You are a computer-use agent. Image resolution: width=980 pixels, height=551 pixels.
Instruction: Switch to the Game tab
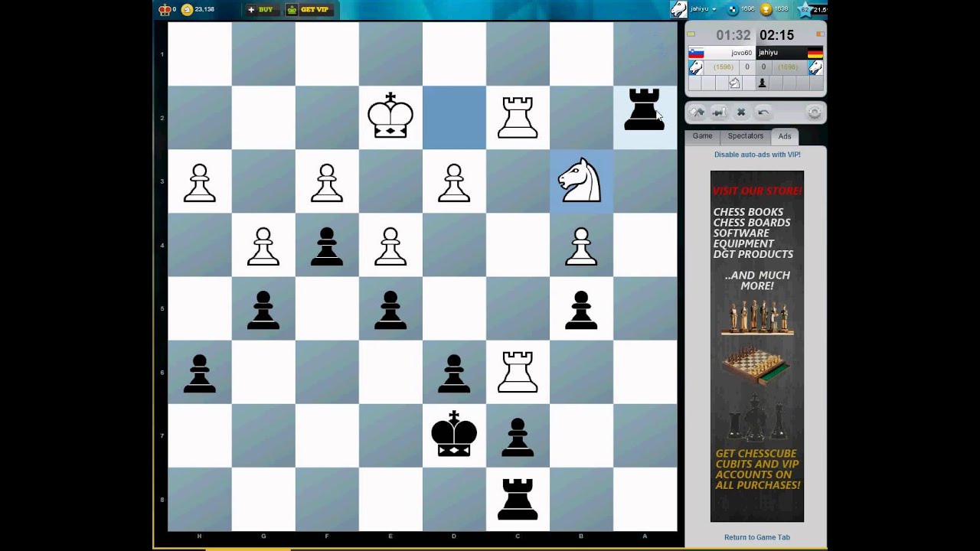click(702, 136)
